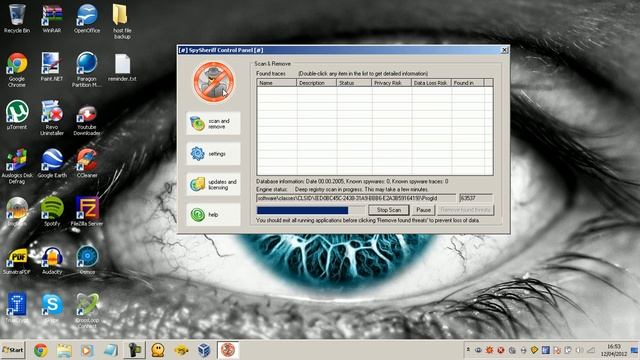This screenshot has height=360, width=640.
Task: Select the Paragon Partition Manager icon
Action: pos(87,70)
